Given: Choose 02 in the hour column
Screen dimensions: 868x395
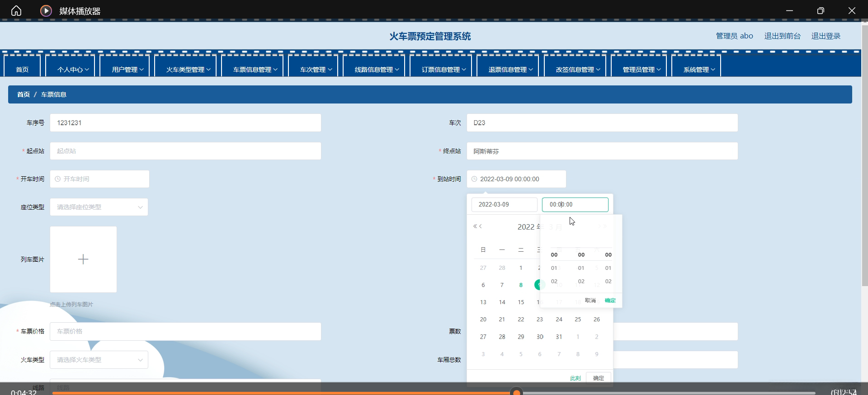Looking at the screenshot, I should coord(554,281).
